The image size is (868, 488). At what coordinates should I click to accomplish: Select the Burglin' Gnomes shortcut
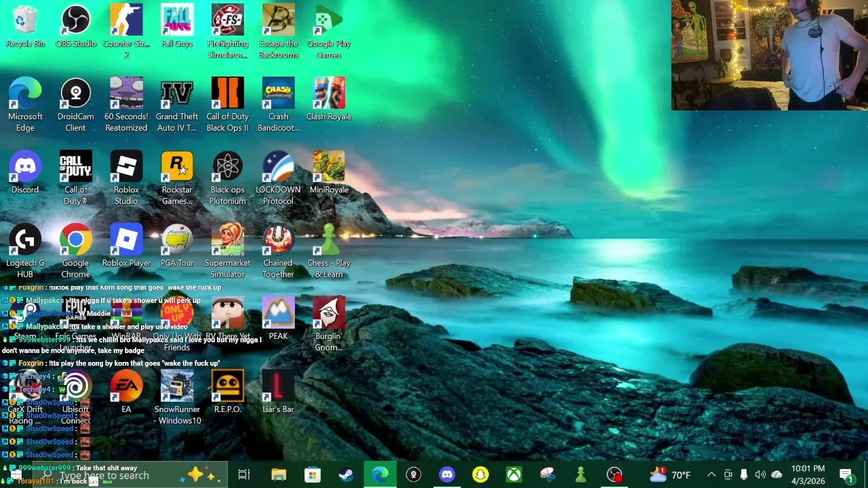click(x=329, y=325)
